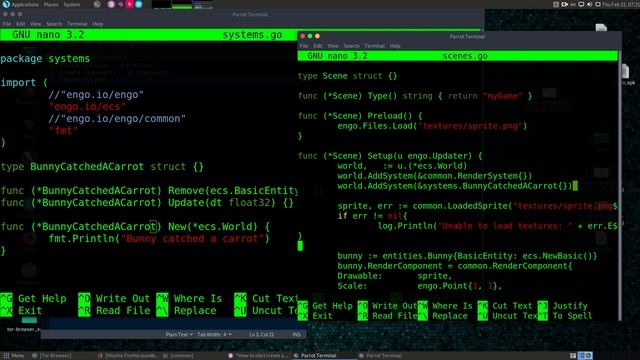Open Help menu in scenes.go terminal window
The height and width of the screenshot is (360, 640).
395,46
